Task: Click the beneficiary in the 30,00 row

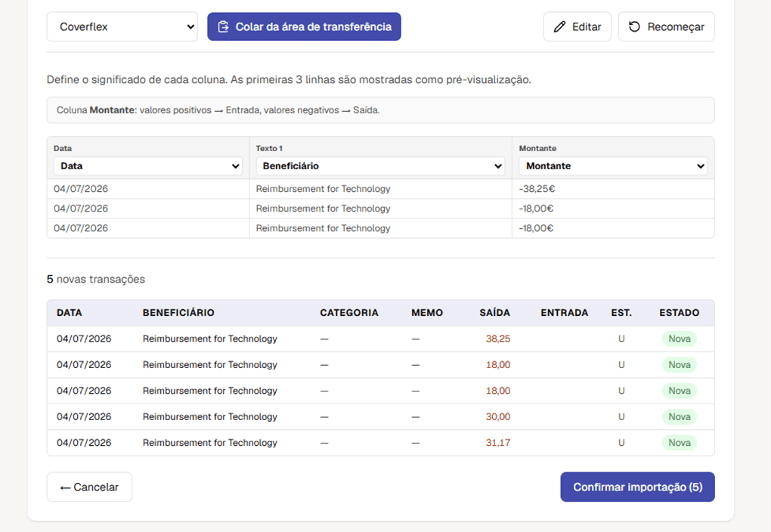Action: click(x=210, y=416)
